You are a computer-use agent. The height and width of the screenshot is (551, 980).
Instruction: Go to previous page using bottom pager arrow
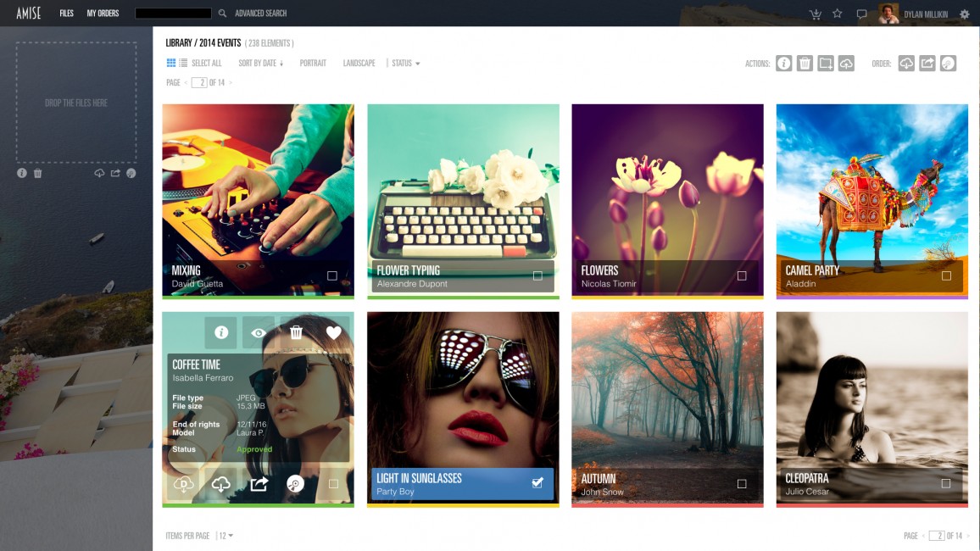tap(923, 536)
